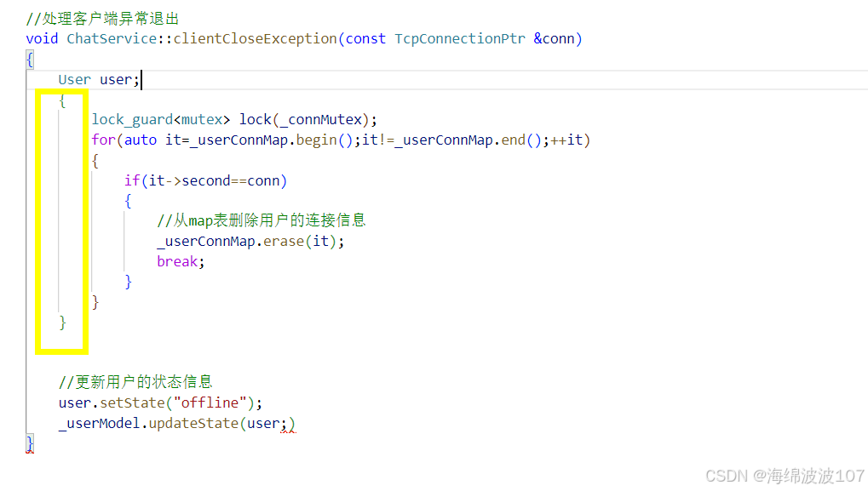The image size is (868, 491).
Task: Click the 'User user;' declaration line
Action: click(x=99, y=80)
